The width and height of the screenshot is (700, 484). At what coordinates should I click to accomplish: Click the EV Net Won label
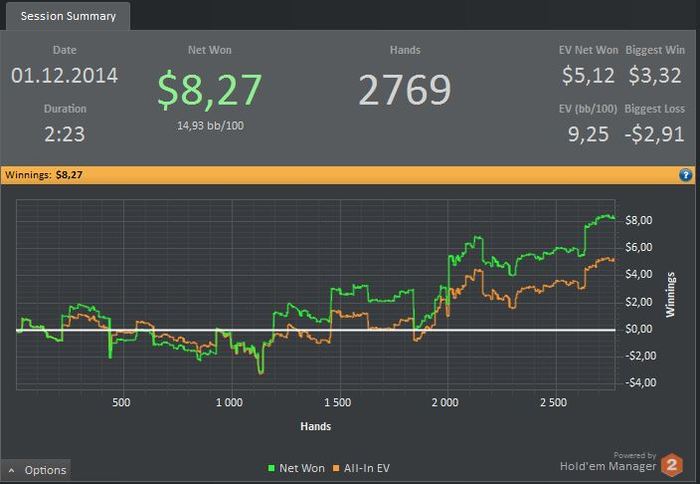[x=588, y=50]
